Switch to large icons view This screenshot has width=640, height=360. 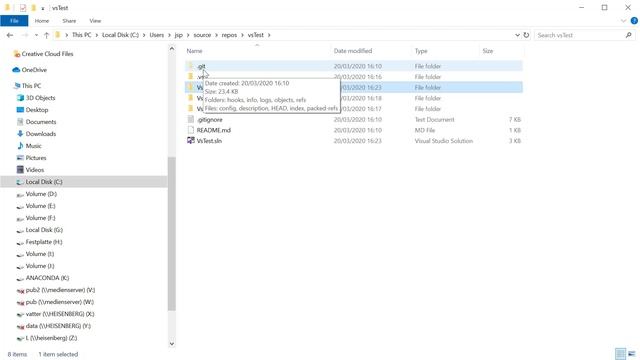(x=632, y=353)
